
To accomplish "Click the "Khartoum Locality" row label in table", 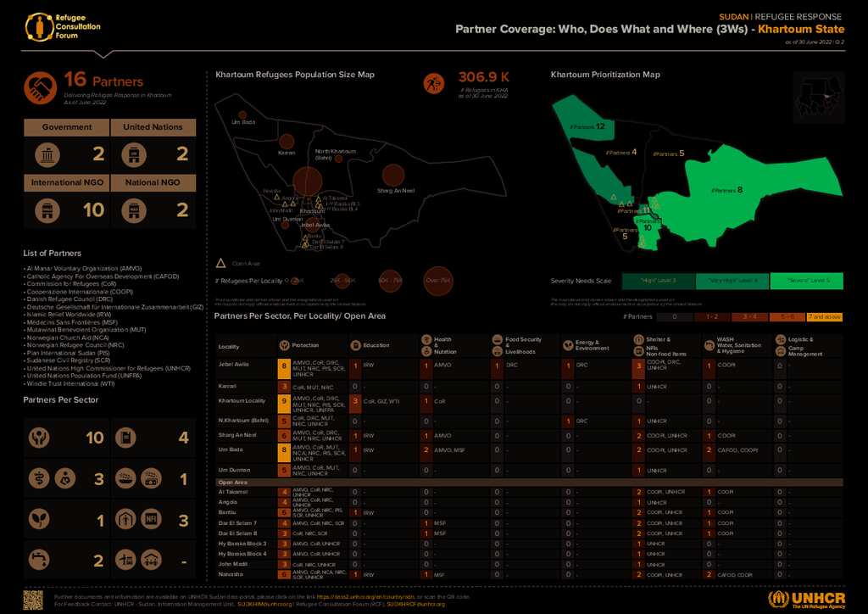I will pyautogui.click(x=242, y=401).
